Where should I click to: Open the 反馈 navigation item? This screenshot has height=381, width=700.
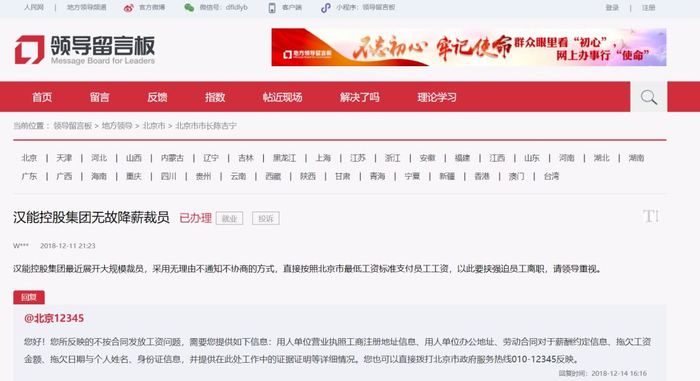[157, 97]
